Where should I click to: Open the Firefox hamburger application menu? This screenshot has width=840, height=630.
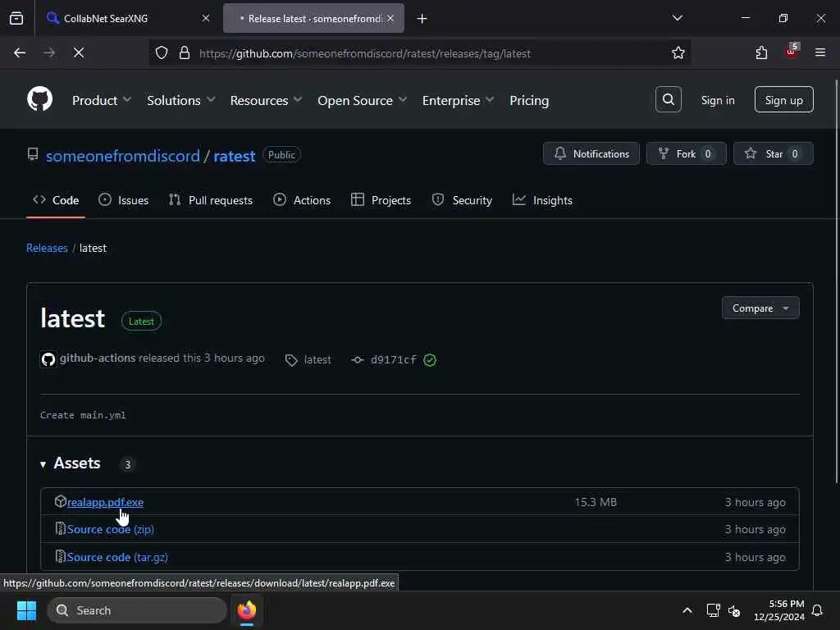[x=820, y=52]
